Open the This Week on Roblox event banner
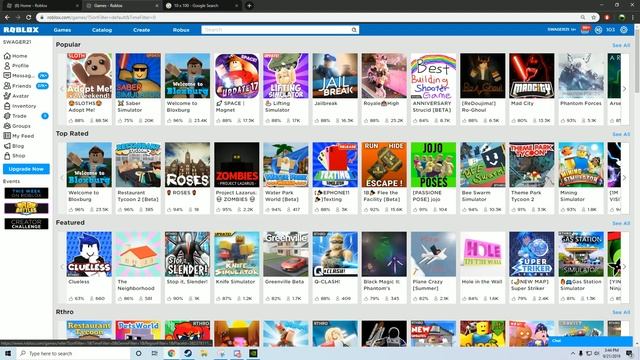The width and height of the screenshot is (640, 360). tap(26, 193)
